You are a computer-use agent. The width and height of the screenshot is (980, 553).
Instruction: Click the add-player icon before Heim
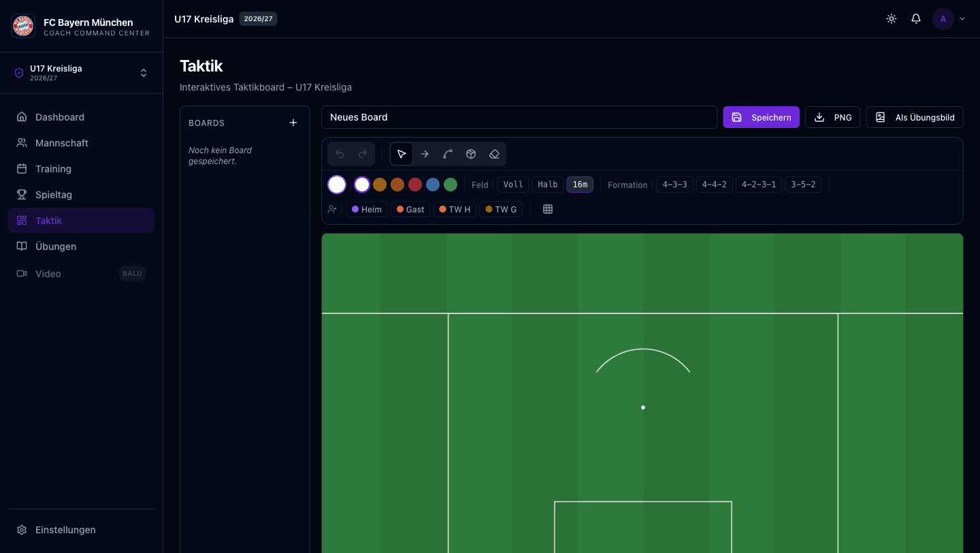[332, 209]
